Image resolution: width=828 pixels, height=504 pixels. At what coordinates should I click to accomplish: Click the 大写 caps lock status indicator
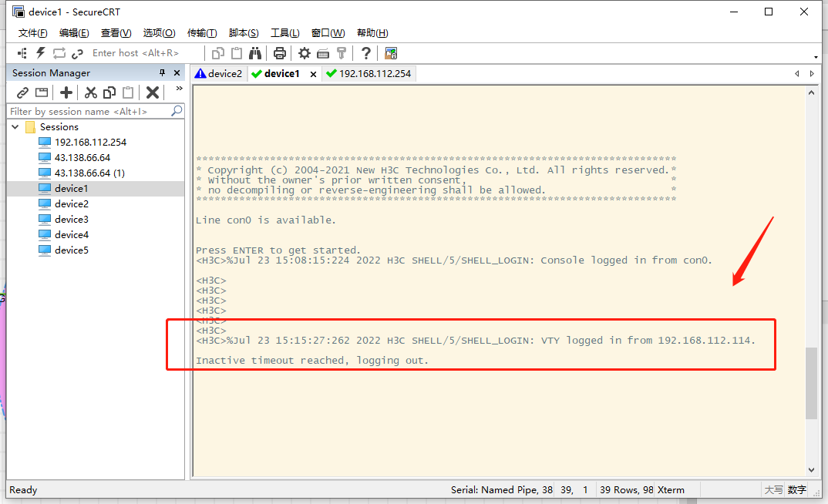click(x=773, y=490)
